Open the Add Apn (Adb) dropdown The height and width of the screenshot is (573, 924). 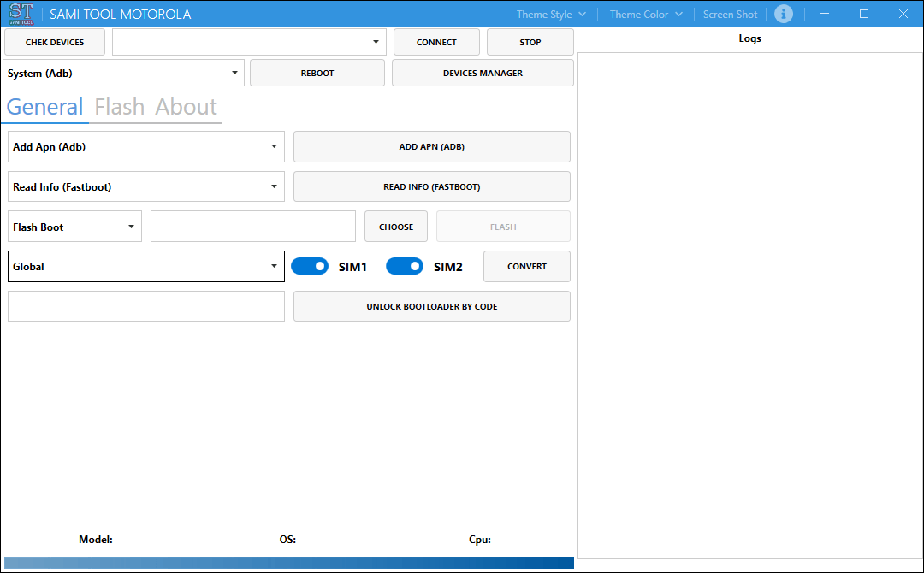[x=274, y=146]
